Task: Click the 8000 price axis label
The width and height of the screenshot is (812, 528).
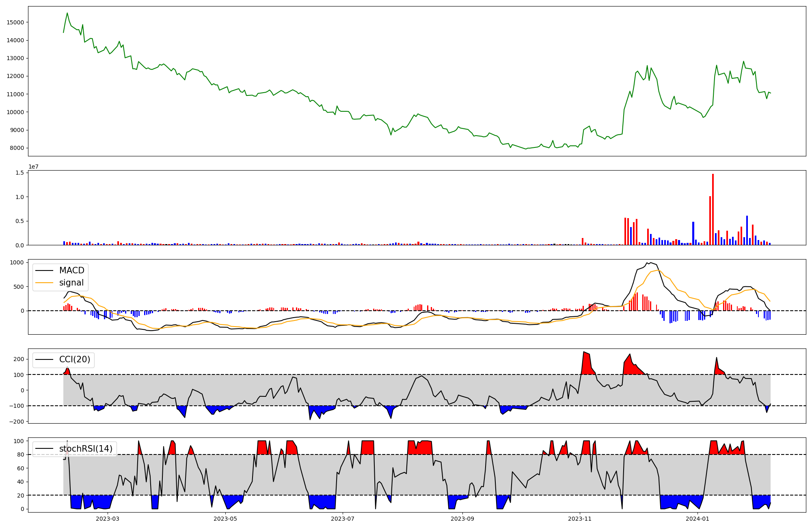Action: (x=17, y=148)
